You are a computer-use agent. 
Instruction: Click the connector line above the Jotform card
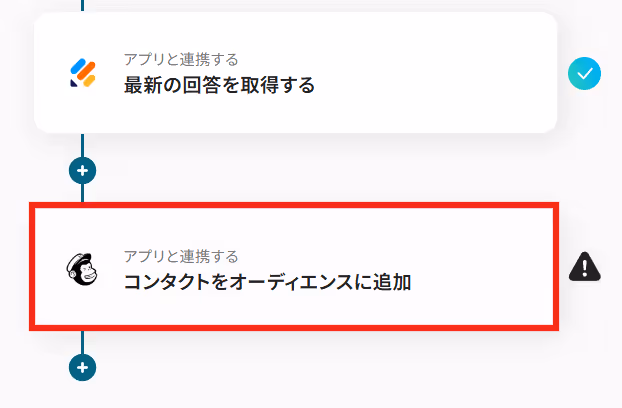[x=83, y=6]
